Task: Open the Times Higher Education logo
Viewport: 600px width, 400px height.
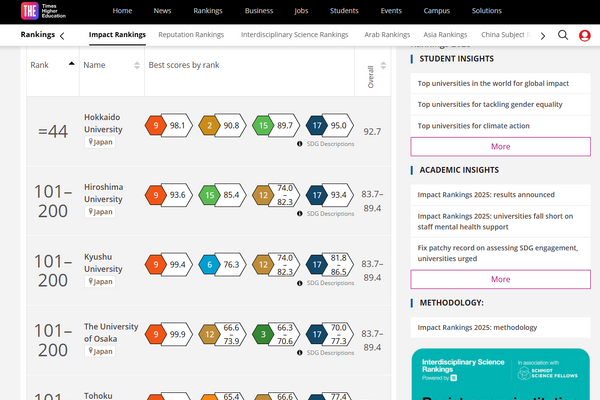Action: (43, 11)
